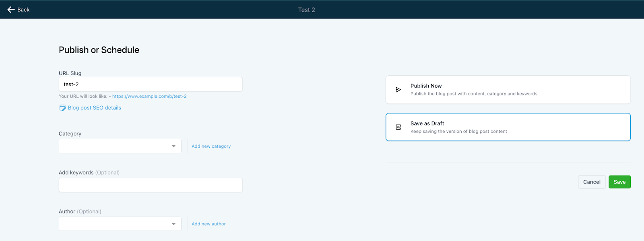Viewport: 644px width, 241px height.
Task: Click 'Keep saving the version' description text
Action: [x=459, y=132]
